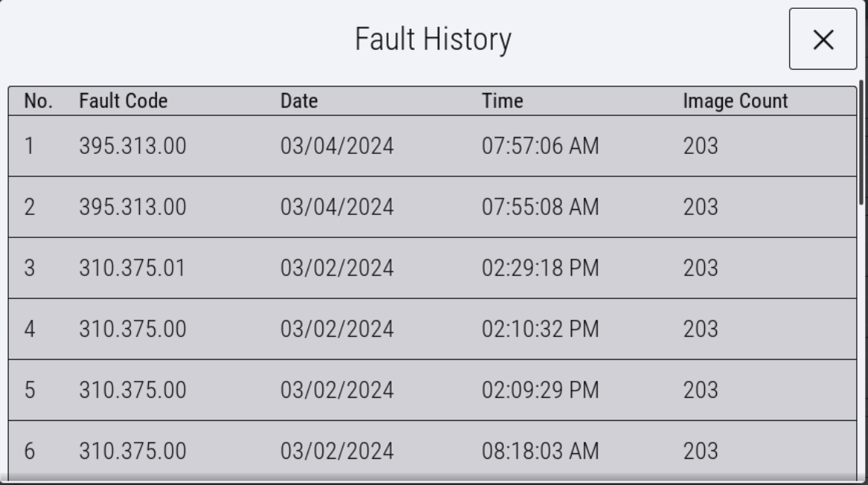Click the vertical scrollbar on the right
Image resolution: width=868 pixels, height=485 pixels.
861,141
